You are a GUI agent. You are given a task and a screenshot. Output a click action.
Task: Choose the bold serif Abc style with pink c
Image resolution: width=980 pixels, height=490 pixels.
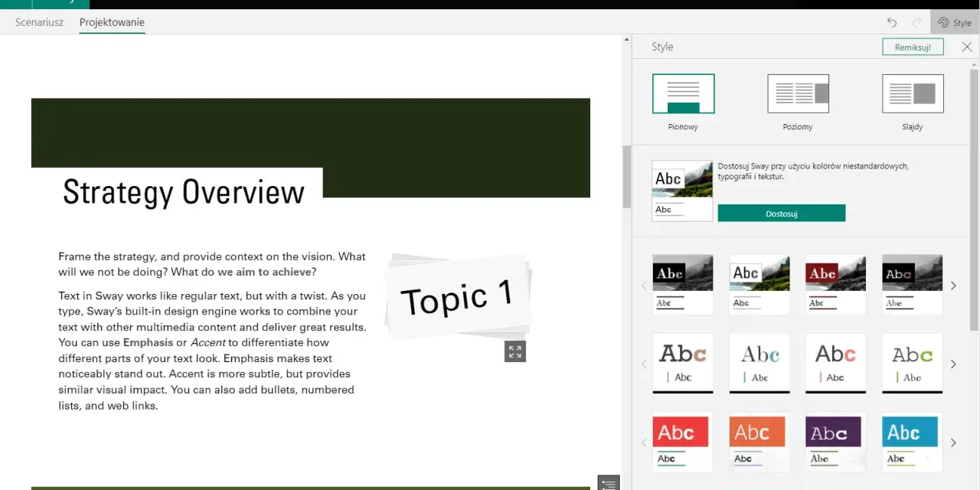[x=683, y=363]
